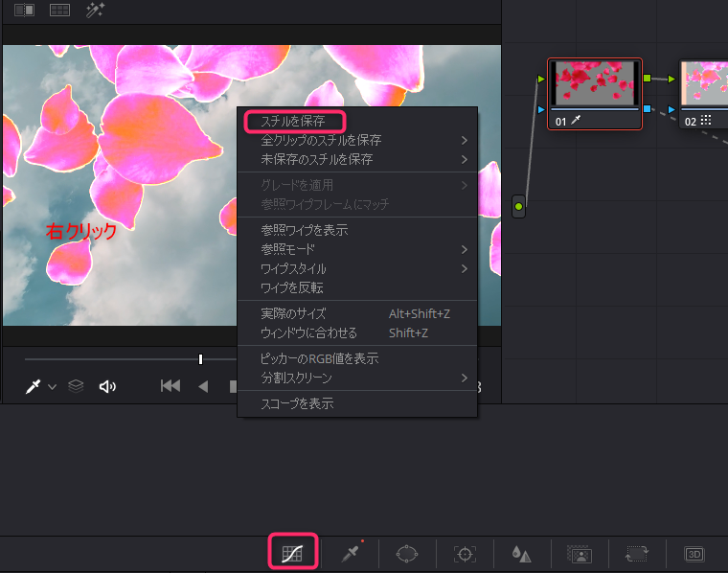Select the viewer qualifier eyedropper tool
The image size is (728, 573).
(33, 386)
